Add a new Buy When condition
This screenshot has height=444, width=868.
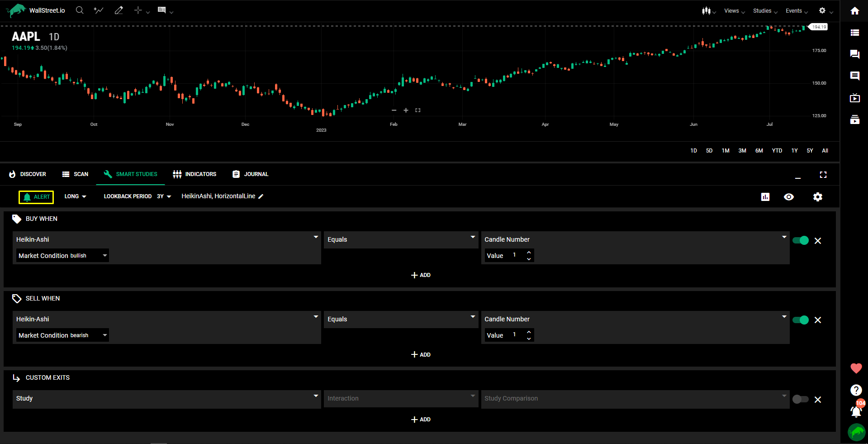[421, 275]
